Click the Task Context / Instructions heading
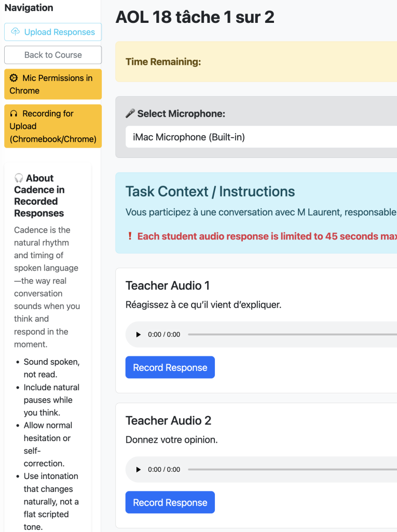 [x=210, y=191]
